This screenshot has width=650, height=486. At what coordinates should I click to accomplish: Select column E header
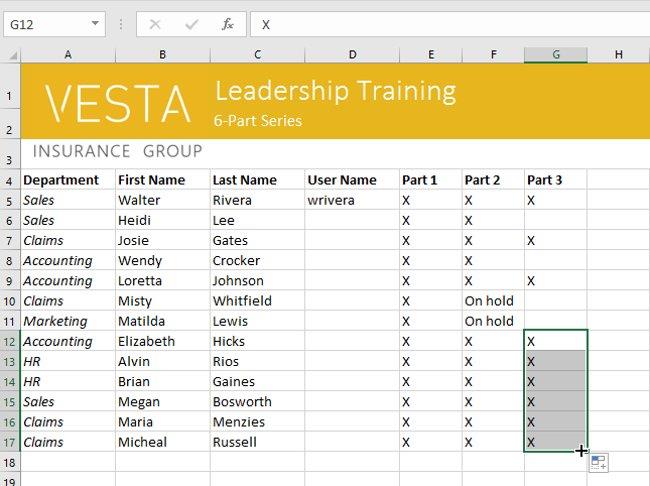[x=431, y=55]
